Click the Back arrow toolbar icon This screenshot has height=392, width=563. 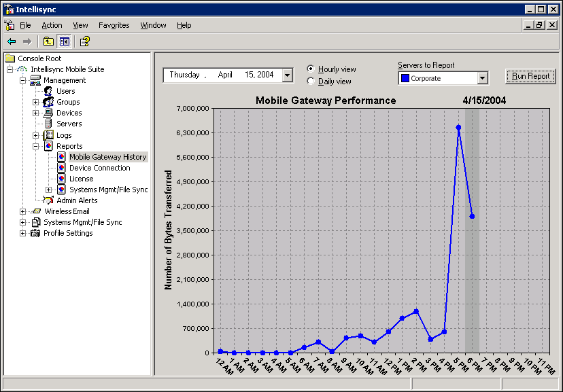12,41
